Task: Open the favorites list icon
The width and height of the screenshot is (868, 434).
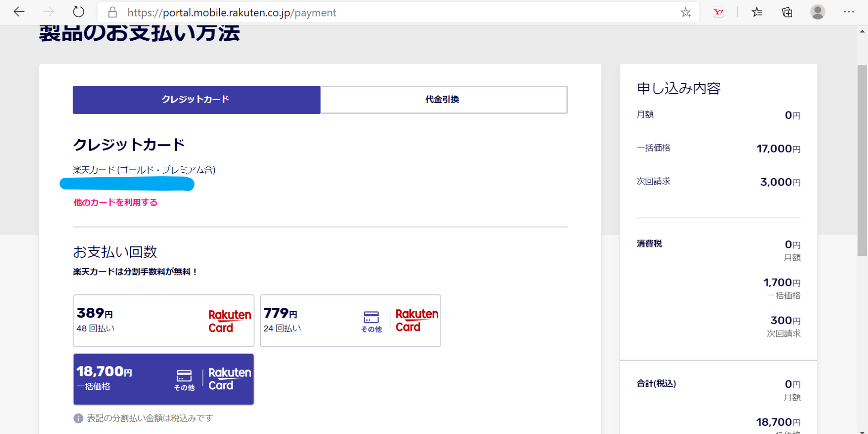Action: pos(757,12)
